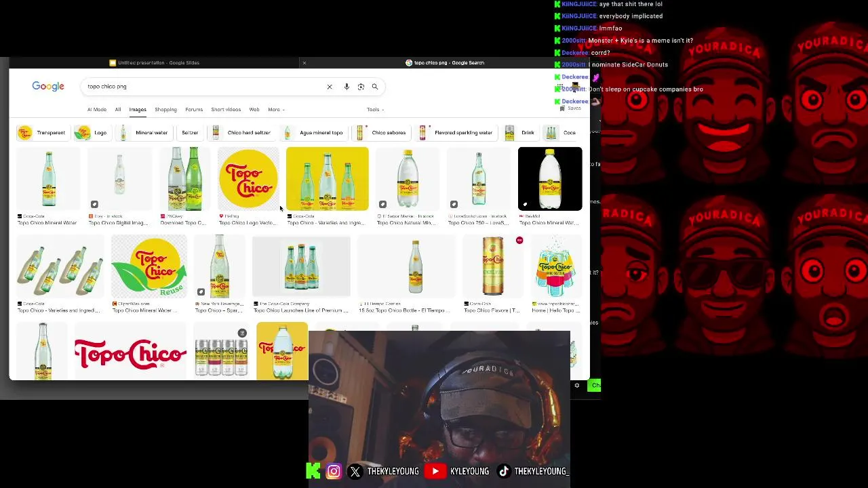The height and width of the screenshot is (488, 868).
Task: Click the Instagram icon in stream overlay
Action: click(334, 471)
